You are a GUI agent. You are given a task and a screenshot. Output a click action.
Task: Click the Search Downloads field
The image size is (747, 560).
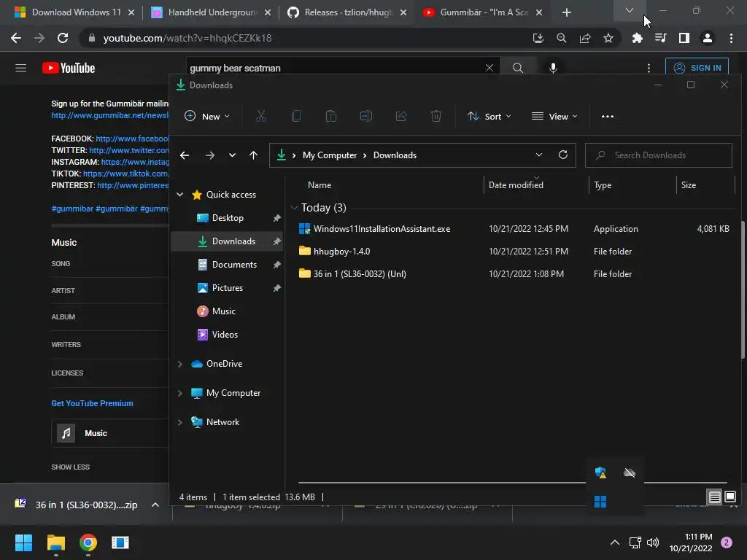(659, 155)
